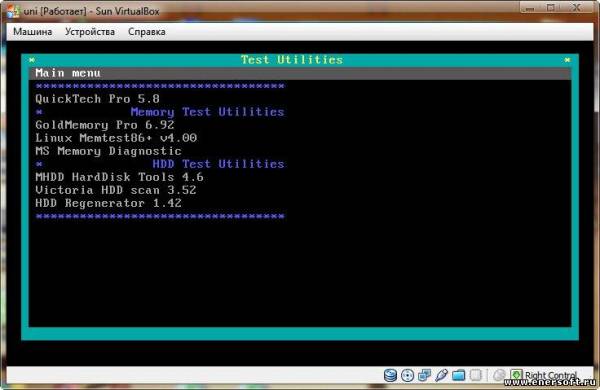Click the Memory Test Utilities heading
600x390 pixels.
click(207, 112)
